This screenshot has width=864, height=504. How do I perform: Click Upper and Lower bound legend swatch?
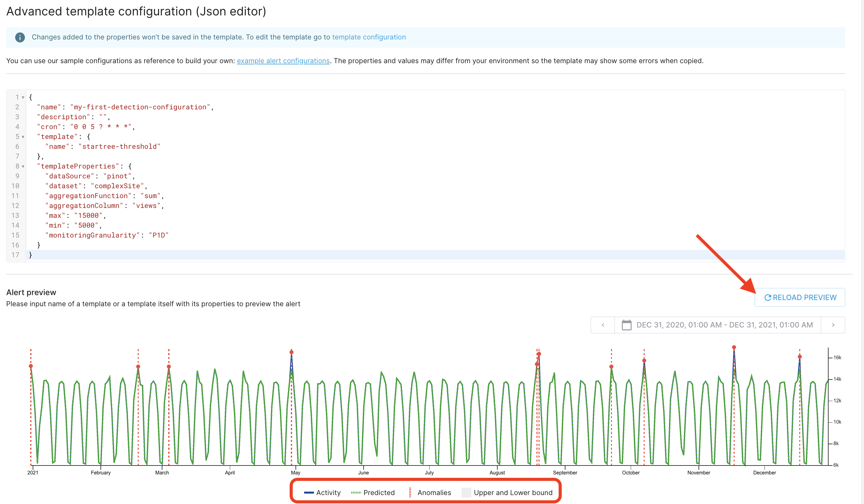(466, 493)
